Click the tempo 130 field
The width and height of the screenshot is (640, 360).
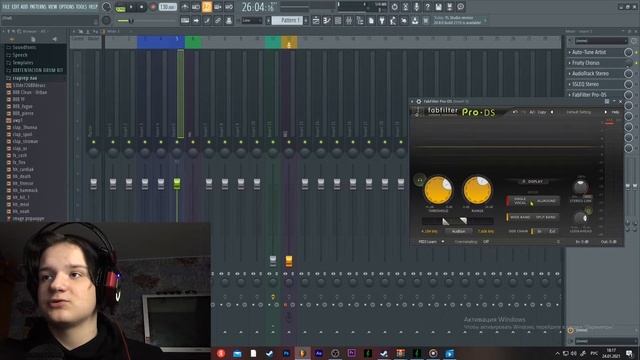(x=167, y=7)
